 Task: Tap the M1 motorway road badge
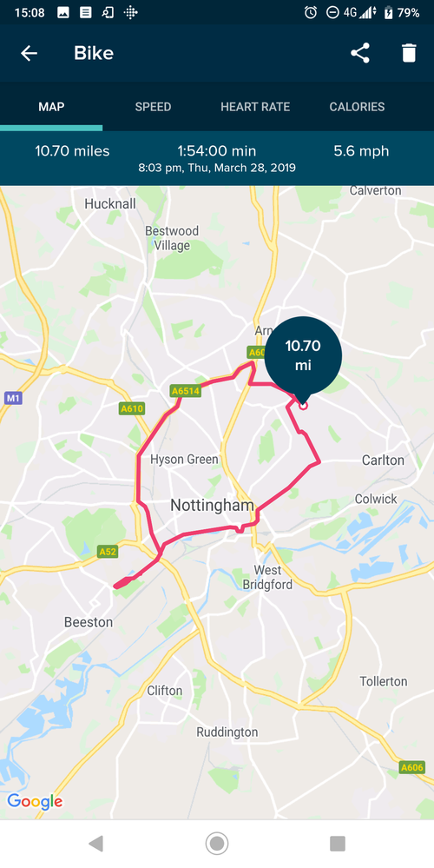tap(13, 397)
